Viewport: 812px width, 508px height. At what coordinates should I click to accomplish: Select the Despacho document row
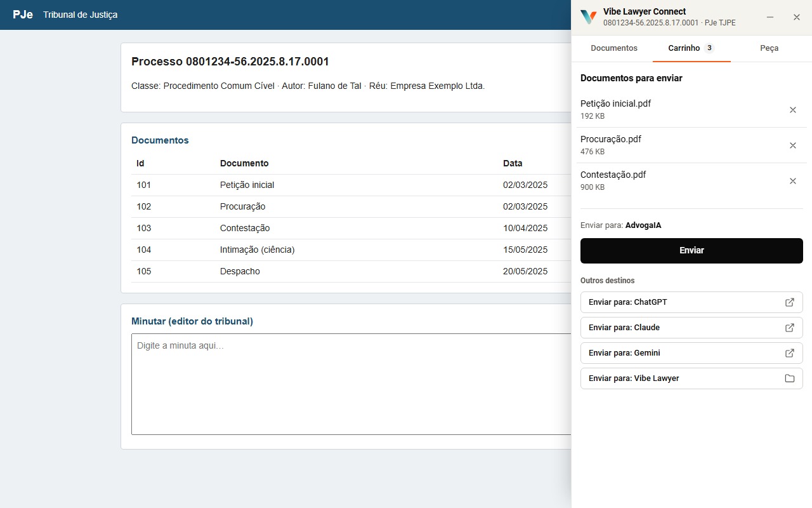tap(351, 272)
